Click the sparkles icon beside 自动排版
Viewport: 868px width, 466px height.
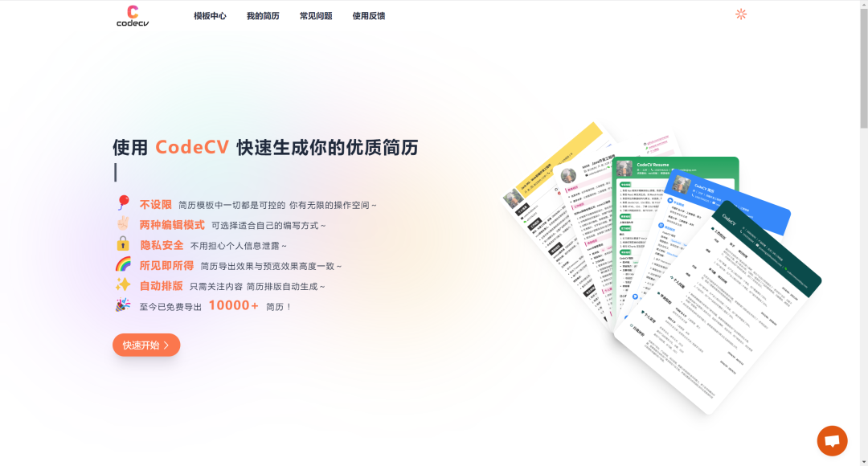(123, 285)
